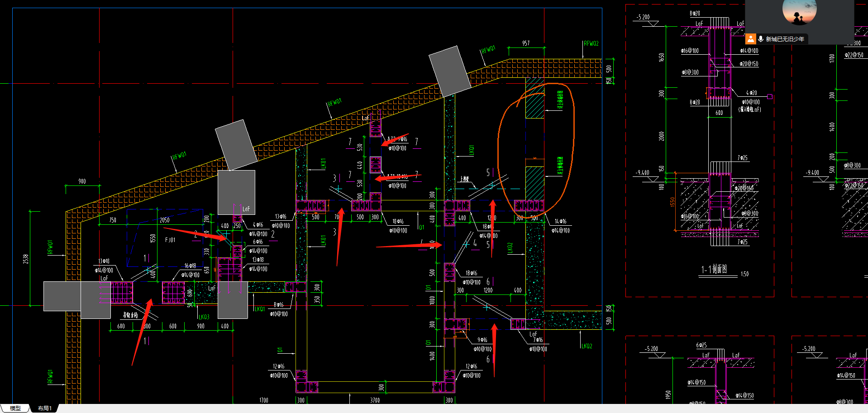Viewport: 868px width, 413px height.
Task: Select the 1-1剖面图 section title
Action: pos(714,269)
